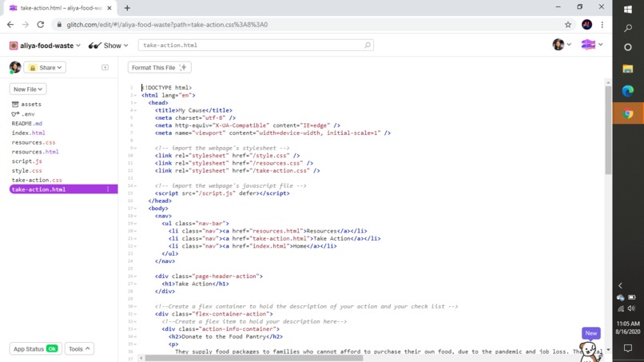The image size is (644, 362).
Task: Open Cortana circle on the taskbar
Action: click(628, 47)
